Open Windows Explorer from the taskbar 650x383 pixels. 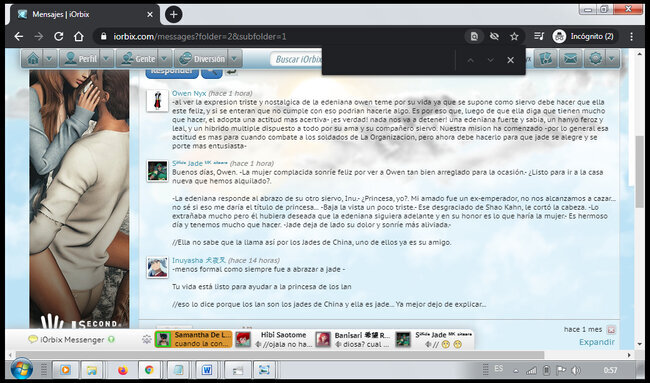(x=92, y=369)
